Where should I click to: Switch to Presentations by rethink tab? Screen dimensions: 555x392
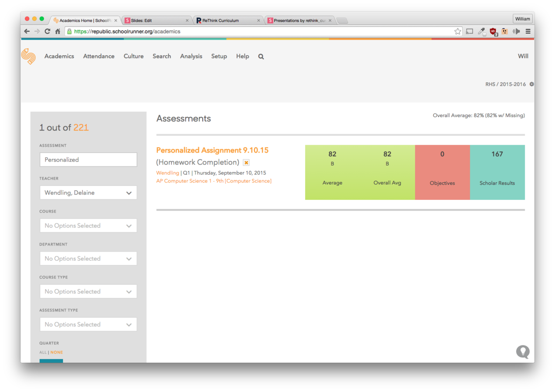coord(300,20)
